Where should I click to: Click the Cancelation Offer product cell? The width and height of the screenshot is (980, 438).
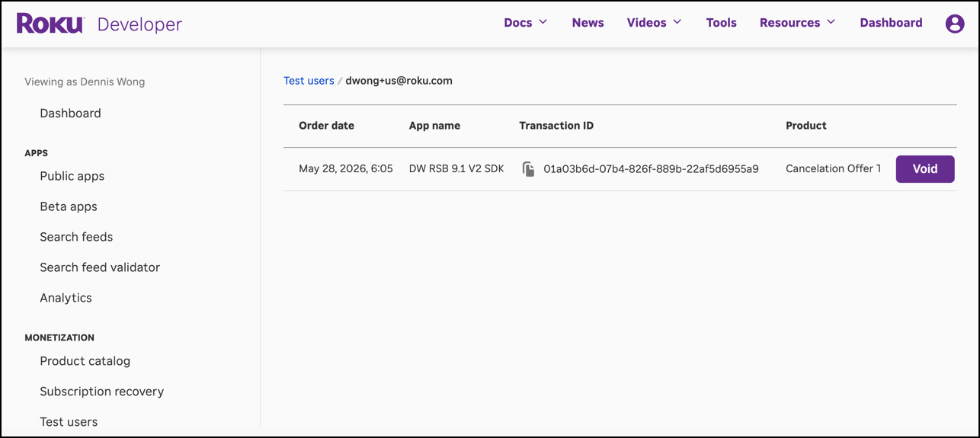coord(833,169)
